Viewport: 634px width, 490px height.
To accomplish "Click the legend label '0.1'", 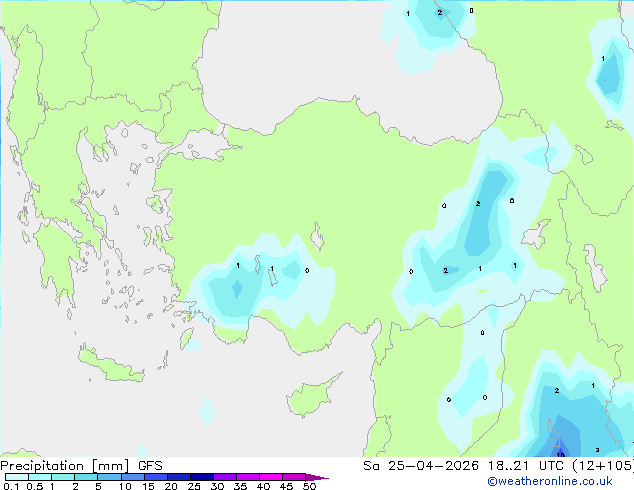I will [x=11, y=486].
